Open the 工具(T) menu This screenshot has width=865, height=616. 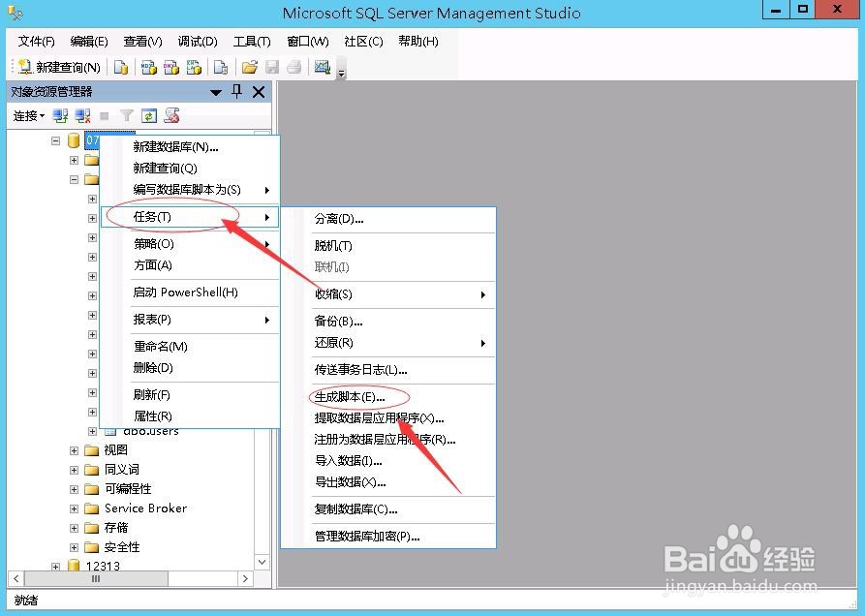click(x=252, y=42)
